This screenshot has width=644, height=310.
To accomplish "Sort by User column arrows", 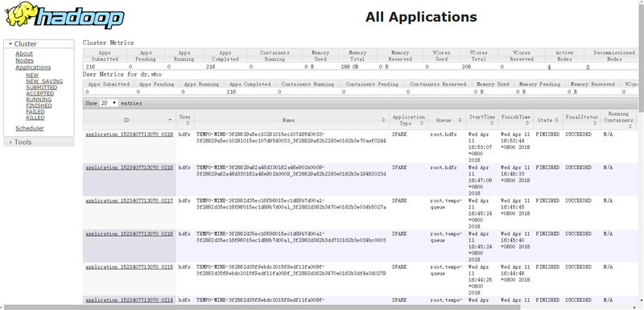I will point(187,123).
